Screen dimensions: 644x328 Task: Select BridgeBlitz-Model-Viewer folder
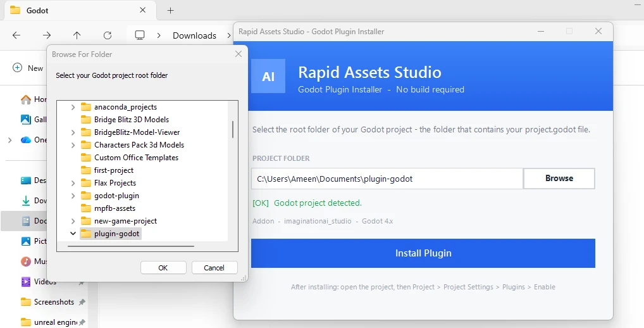(130, 132)
